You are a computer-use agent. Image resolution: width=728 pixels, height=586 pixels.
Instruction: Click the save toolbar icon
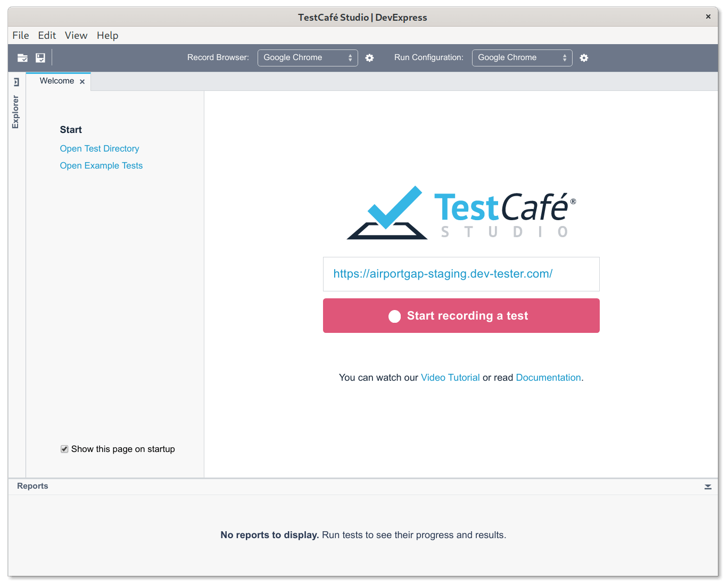40,58
